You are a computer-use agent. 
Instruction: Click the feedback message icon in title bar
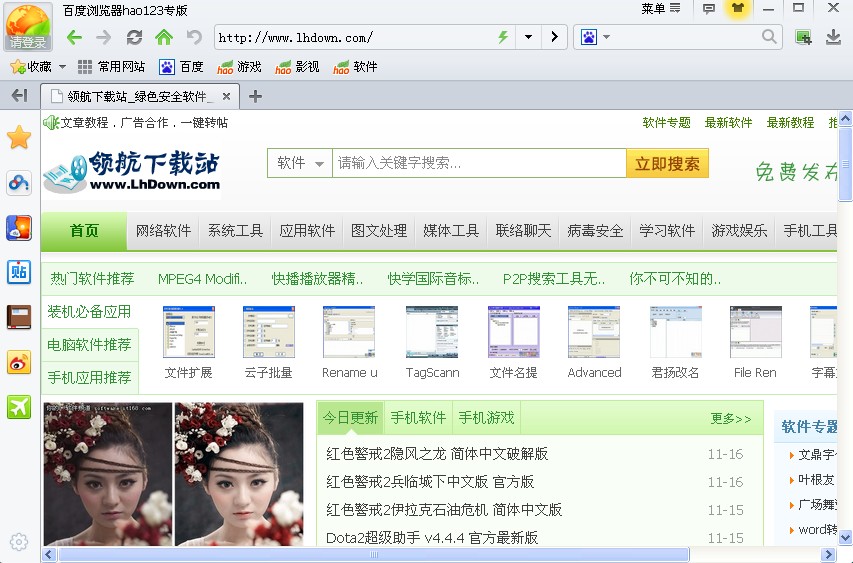tap(708, 9)
